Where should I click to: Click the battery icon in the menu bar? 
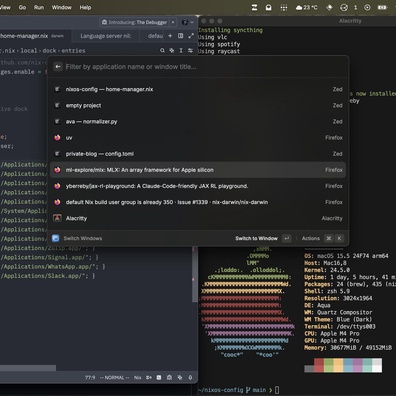[x=382, y=7]
